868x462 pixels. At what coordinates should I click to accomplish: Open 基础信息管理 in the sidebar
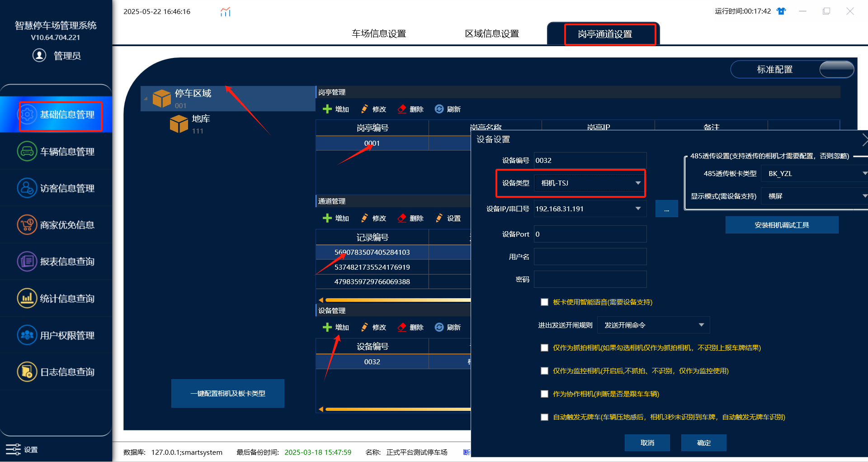(56, 114)
